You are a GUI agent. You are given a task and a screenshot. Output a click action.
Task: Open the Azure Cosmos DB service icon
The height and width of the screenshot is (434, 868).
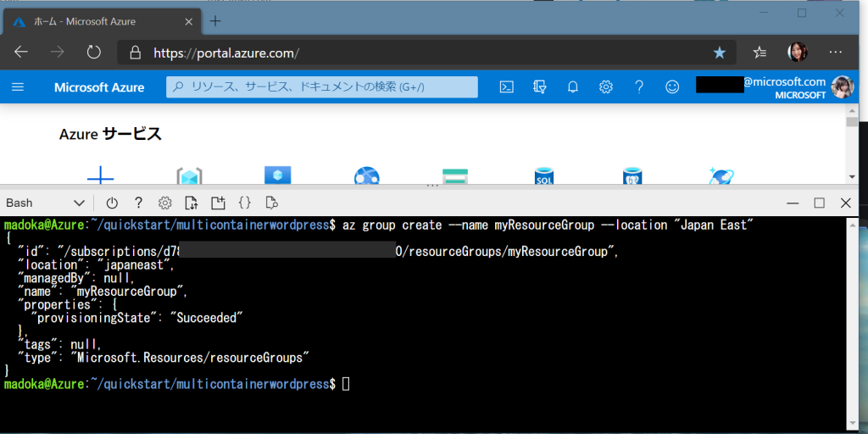721,176
